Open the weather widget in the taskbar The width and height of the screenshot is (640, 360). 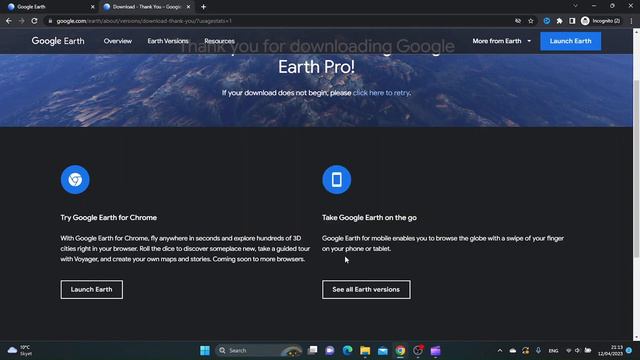pyautogui.click(x=19, y=351)
